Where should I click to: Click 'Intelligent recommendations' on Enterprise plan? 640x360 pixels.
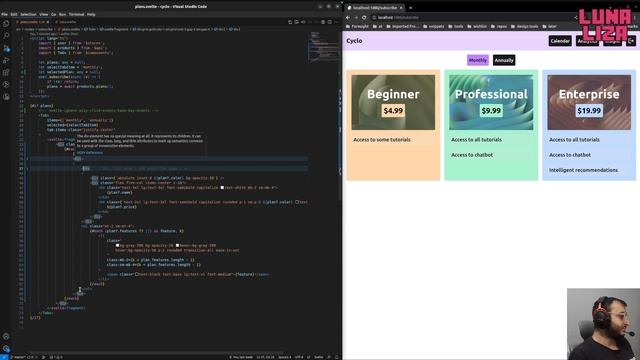[583, 170]
